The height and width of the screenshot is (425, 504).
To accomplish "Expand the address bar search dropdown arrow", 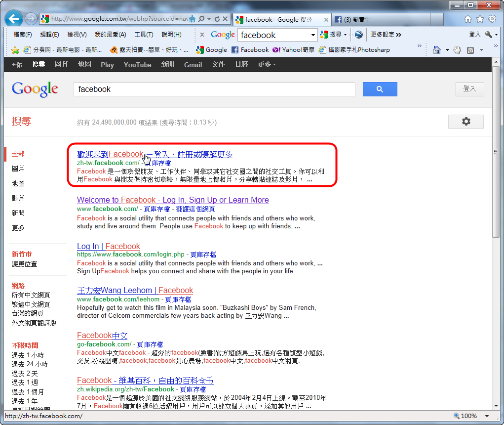I will coord(209,19).
